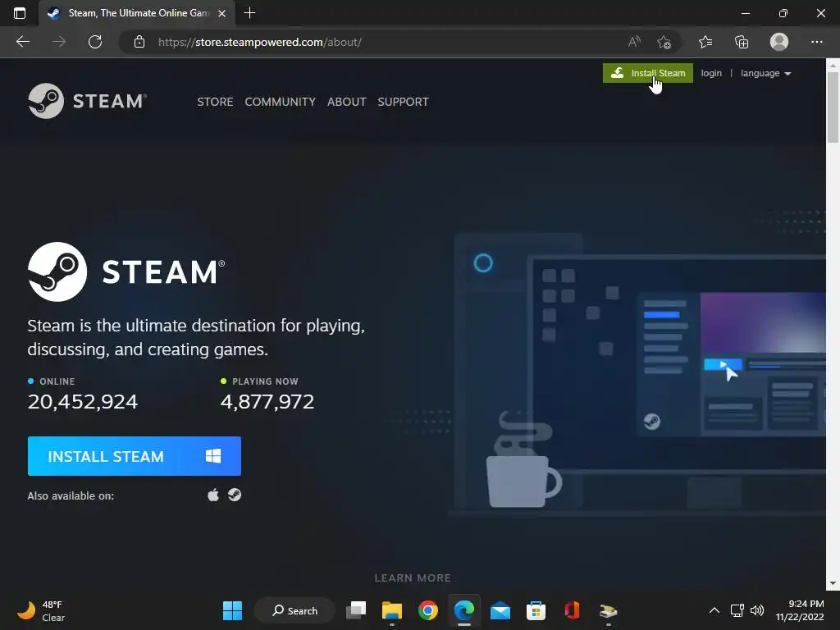Select the Steam browser tab
Screen dimensions: 840x630
point(137,13)
